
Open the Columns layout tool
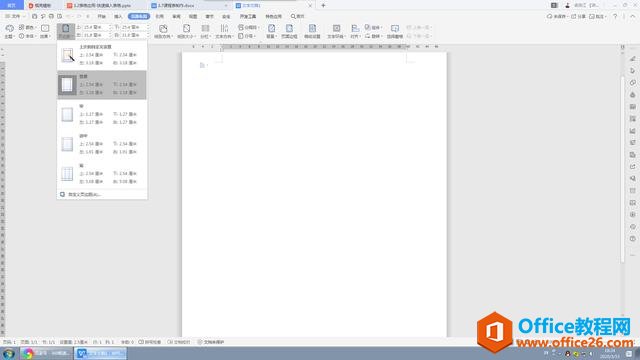[x=205, y=31]
